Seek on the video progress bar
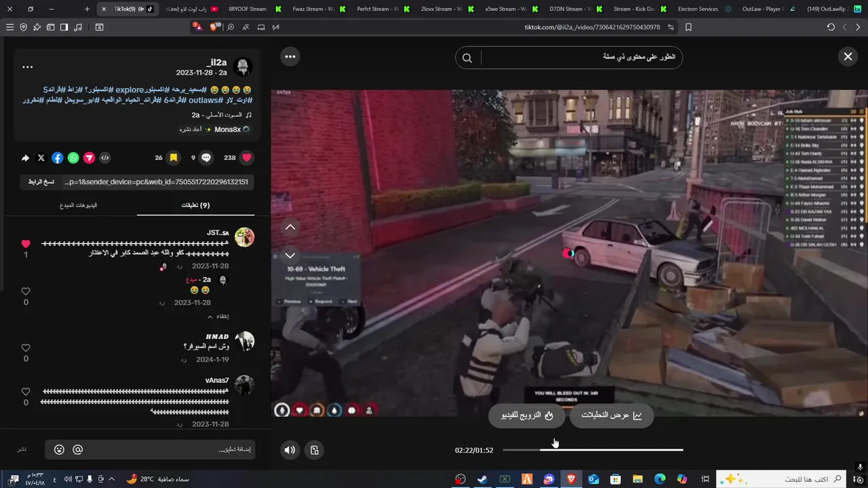 click(593, 449)
